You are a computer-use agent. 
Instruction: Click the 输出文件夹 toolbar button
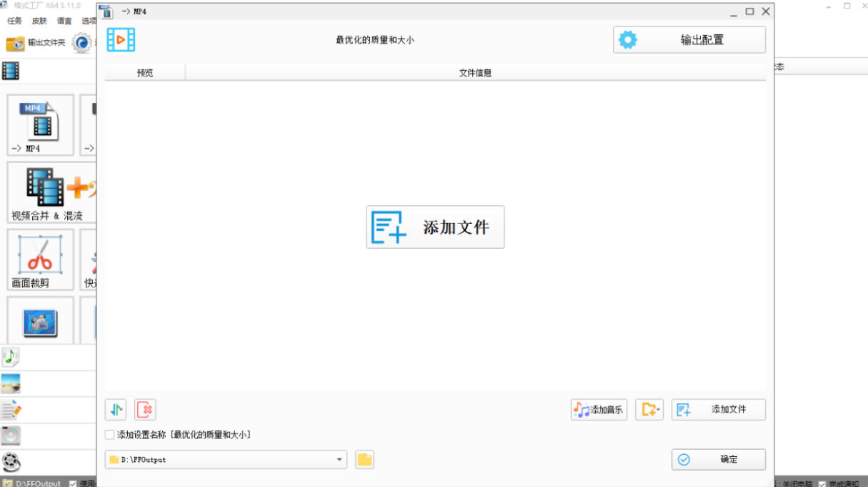click(x=36, y=44)
